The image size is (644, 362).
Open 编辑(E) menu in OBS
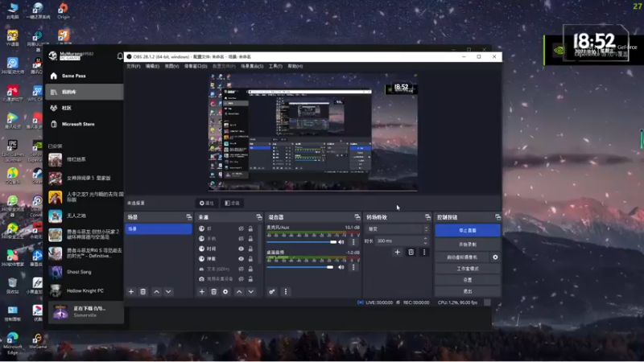click(x=152, y=66)
